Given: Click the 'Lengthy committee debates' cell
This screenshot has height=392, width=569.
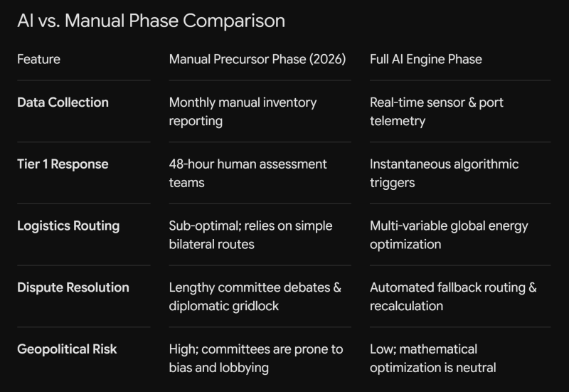Looking at the screenshot, I should (255, 297).
